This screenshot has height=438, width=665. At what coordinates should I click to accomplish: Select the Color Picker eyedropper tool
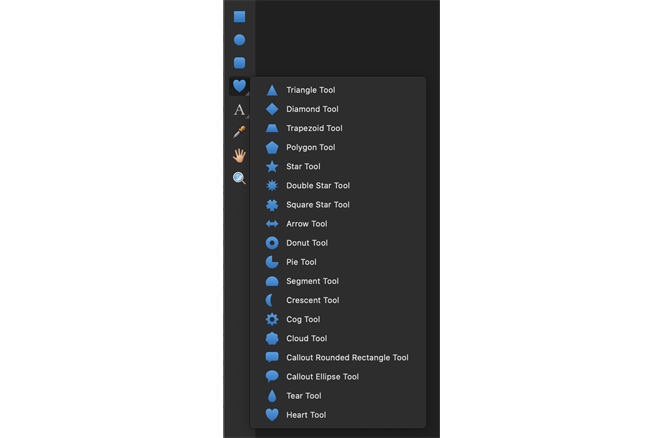click(240, 132)
